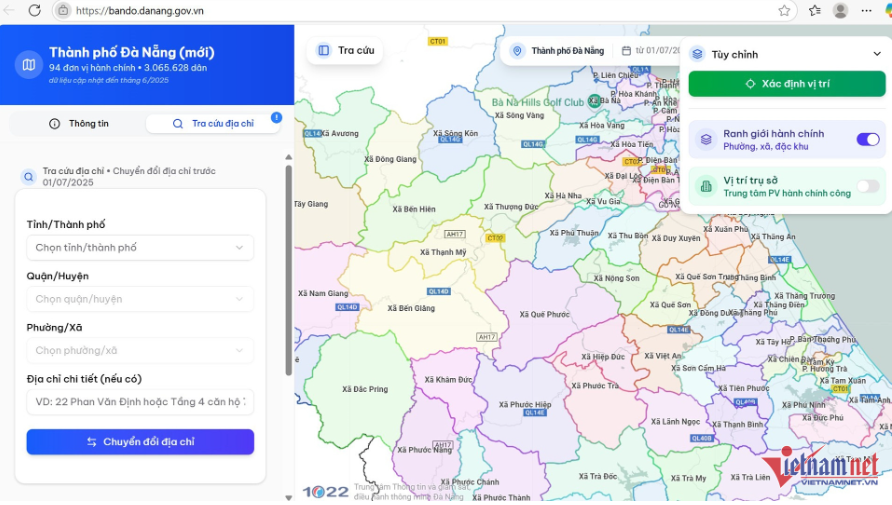Click the map icon beside Thành phố Đà Nẵng title
Screen dimensions: 892x505
pyautogui.click(x=28, y=65)
